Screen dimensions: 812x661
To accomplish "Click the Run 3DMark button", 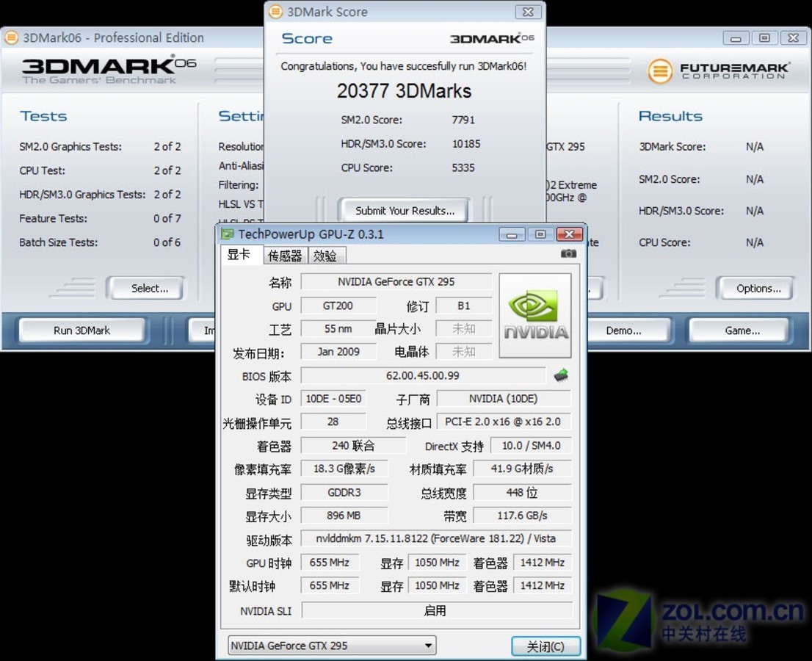I will 81,330.
